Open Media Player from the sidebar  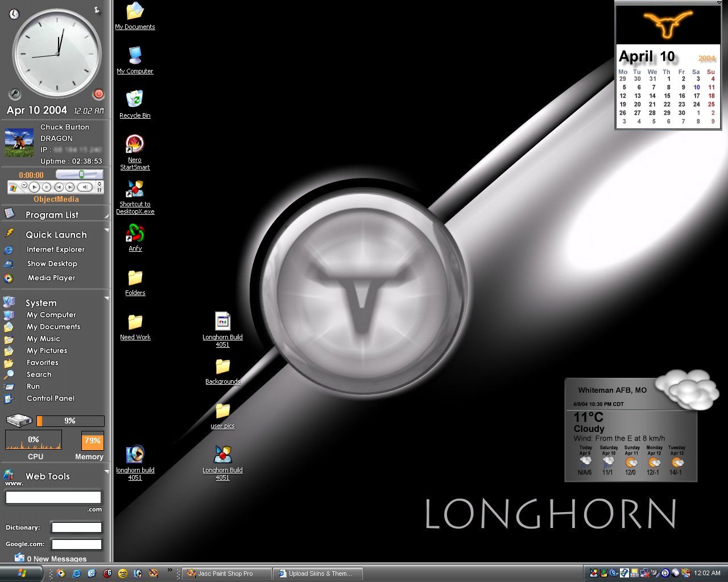point(51,278)
